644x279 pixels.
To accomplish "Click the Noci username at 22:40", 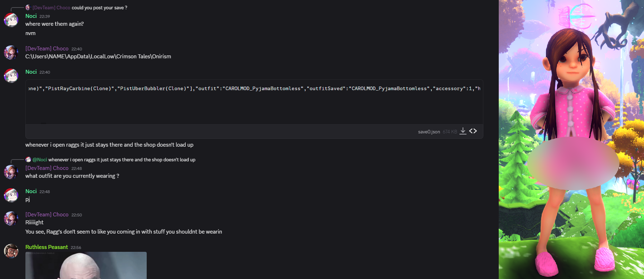I will pyautogui.click(x=31, y=72).
